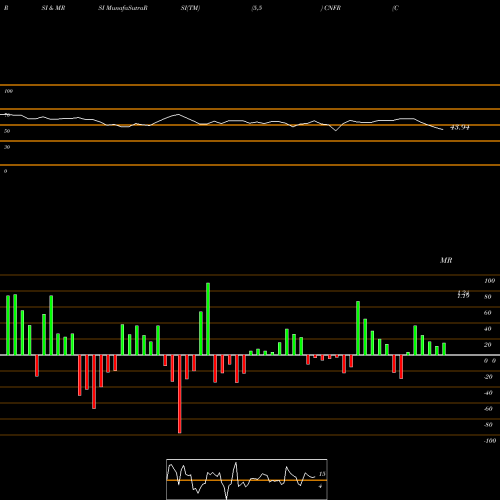Screen dimensions: 500x500
Task: Click the '-80' label on MR axis
Action: point(488,425)
